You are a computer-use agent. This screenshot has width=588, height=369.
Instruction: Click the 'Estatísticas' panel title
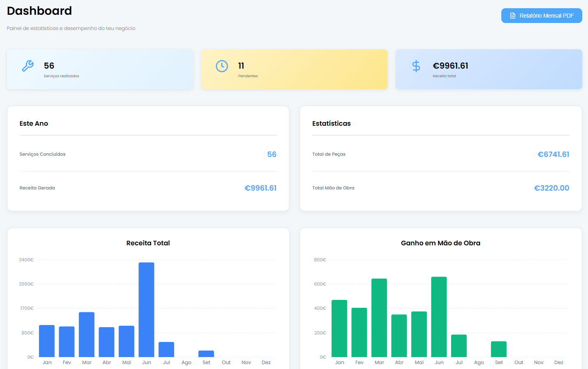(x=331, y=123)
